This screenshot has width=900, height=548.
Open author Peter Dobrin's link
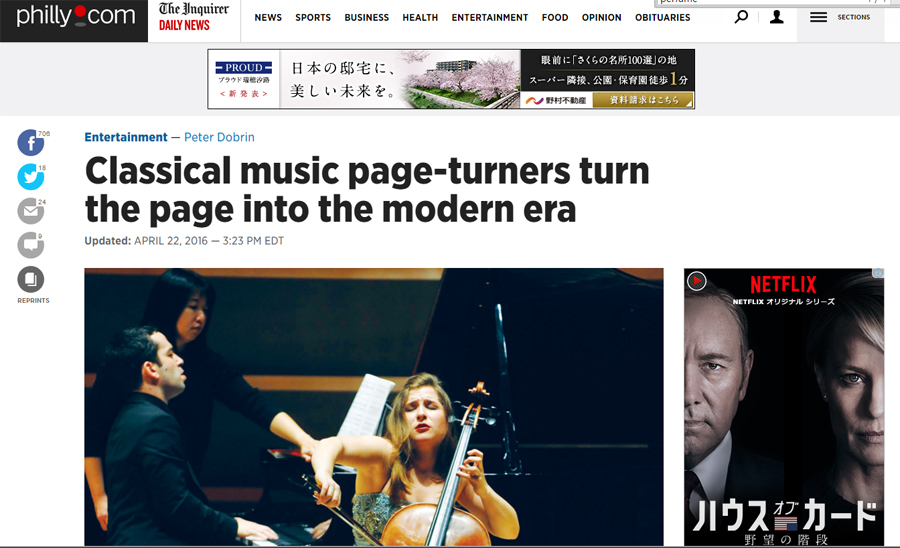click(x=219, y=137)
